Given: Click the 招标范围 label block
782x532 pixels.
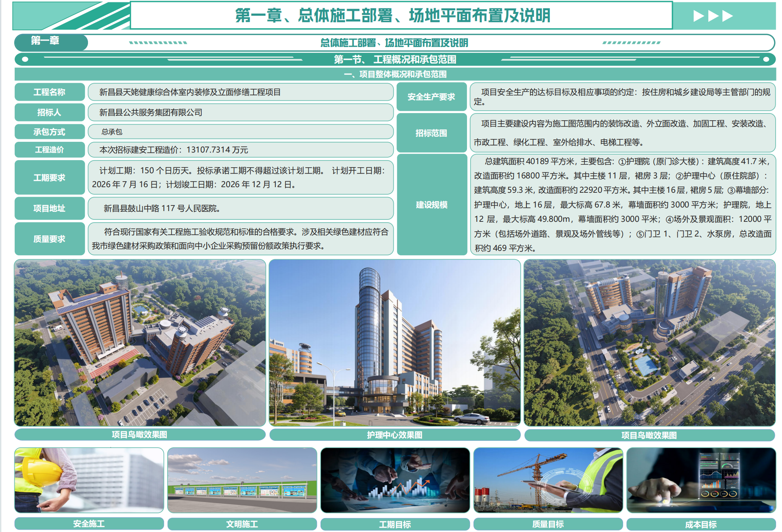Looking at the screenshot, I should pyautogui.click(x=432, y=133).
